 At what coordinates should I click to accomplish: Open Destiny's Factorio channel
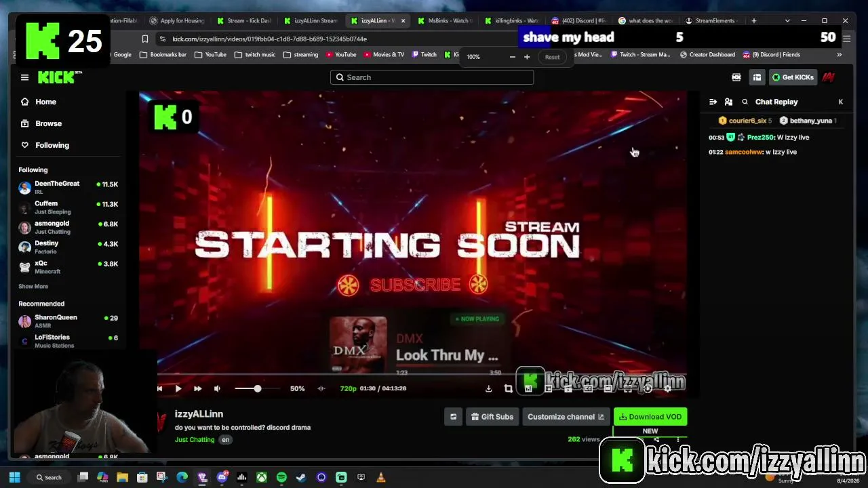(x=68, y=247)
